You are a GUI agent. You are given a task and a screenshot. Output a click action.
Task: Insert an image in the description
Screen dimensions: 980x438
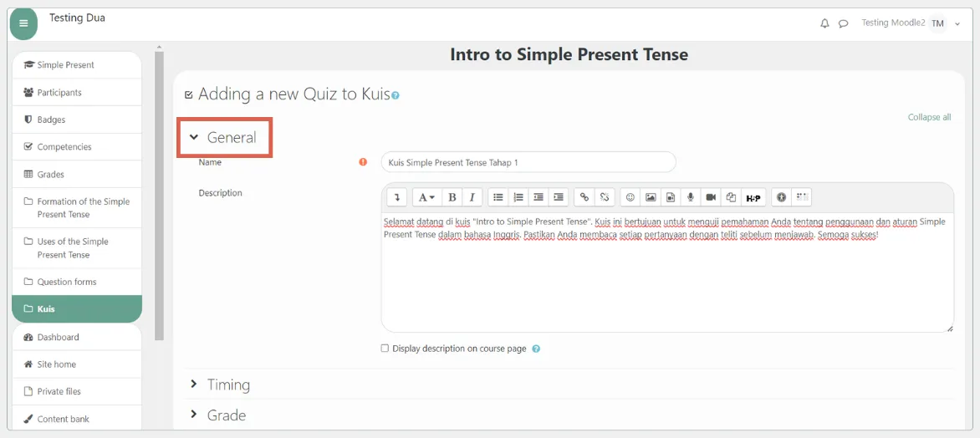(x=651, y=197)
